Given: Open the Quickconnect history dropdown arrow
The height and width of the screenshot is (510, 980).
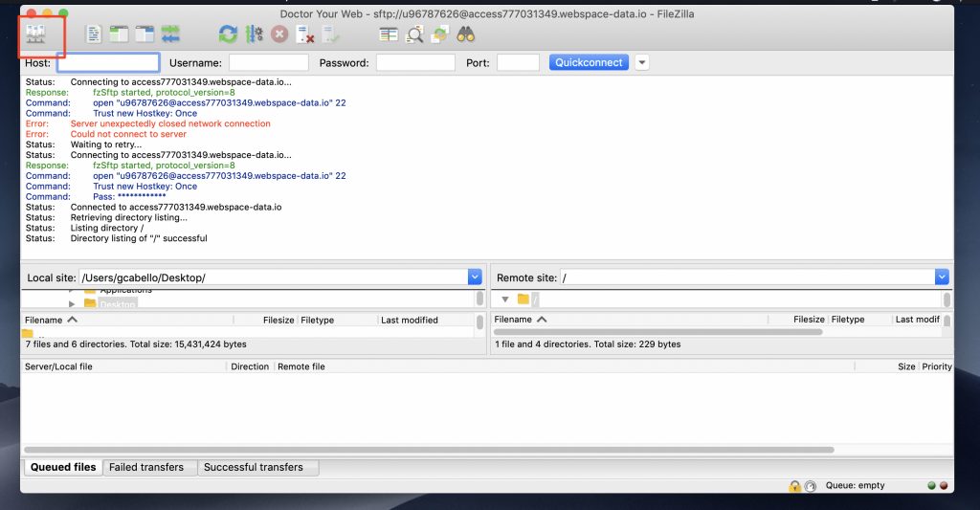Looking at the screenshot, I should pyautogui.click(x=642, y=62).
